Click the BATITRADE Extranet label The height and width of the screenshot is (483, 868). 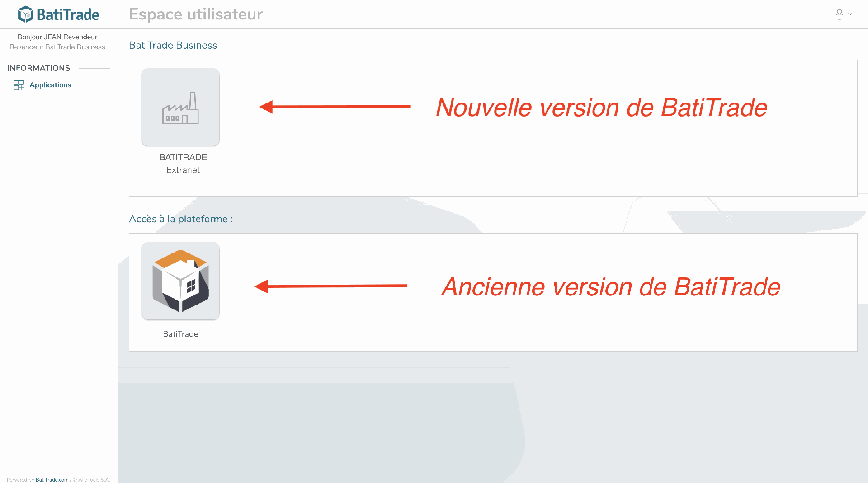[183, 164]
